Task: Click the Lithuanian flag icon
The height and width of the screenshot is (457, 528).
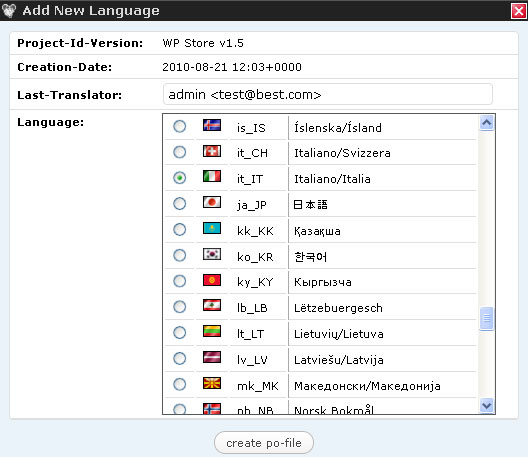Action: (x=212, y=331)
